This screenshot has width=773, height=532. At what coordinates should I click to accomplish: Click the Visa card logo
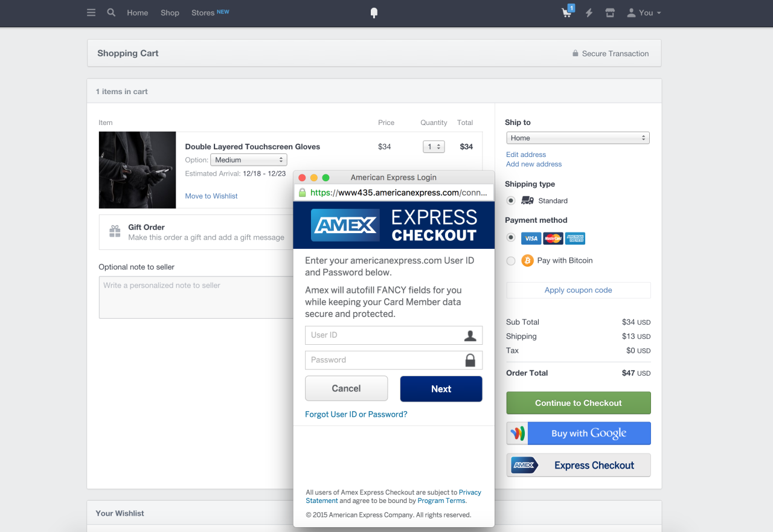tap(531, 238)
